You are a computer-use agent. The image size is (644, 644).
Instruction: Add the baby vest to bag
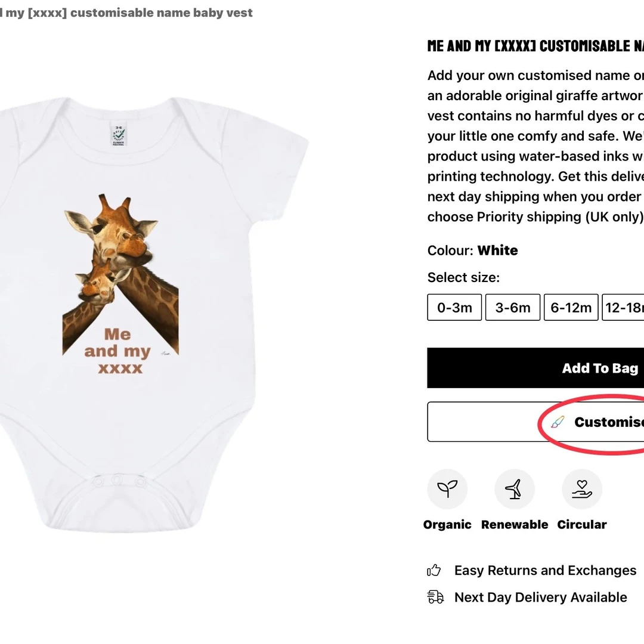(535, 368)
